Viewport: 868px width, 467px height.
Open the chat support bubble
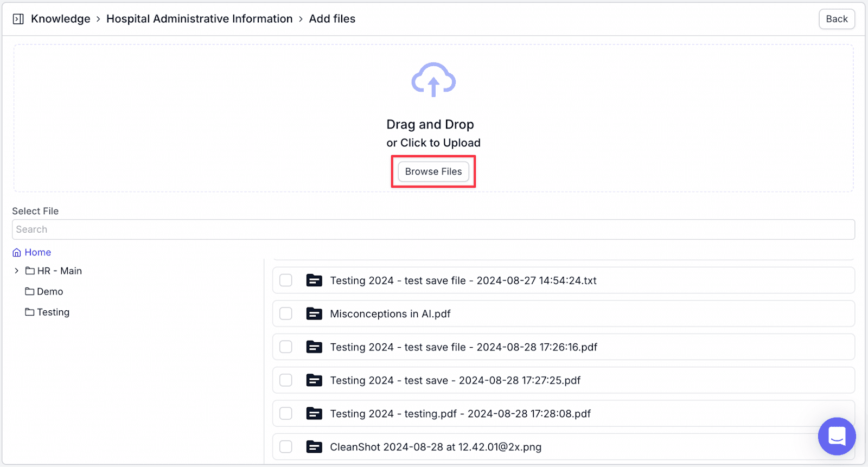click(x=837, y=436)
